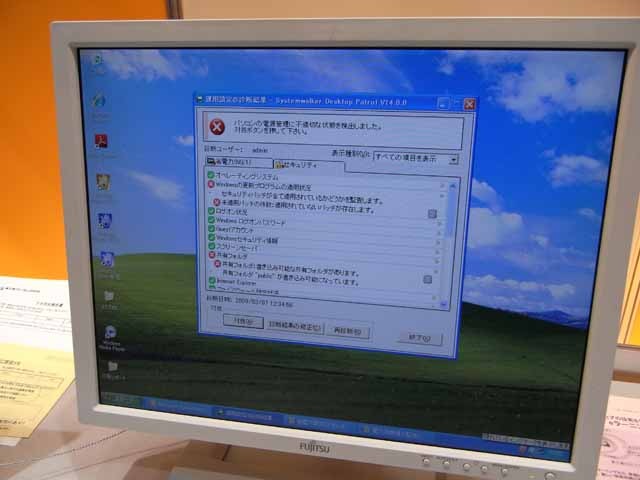The image size is (640, 480).
Task: Click the green check beside Guestアカウント
Action: tap(211, 229)
